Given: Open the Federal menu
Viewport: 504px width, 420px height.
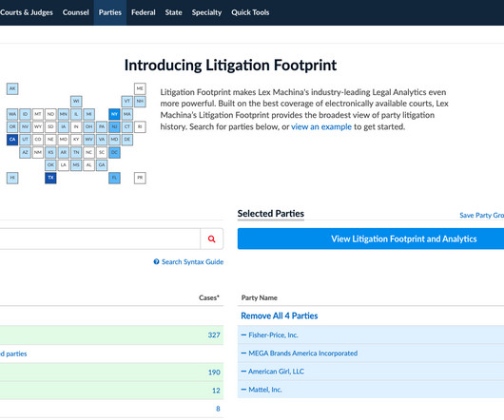Looking at the screenshot, I should pyautogui.click(x=143, y=12).
